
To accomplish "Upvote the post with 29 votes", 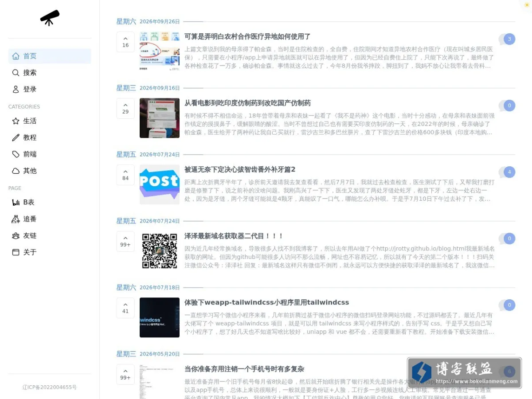I will [125, 108].
